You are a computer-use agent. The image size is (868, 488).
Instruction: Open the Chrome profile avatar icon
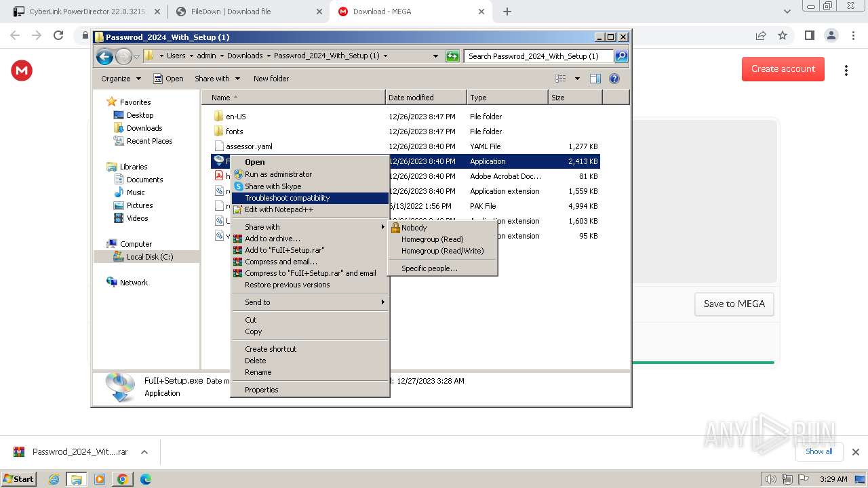pos(831,35)
